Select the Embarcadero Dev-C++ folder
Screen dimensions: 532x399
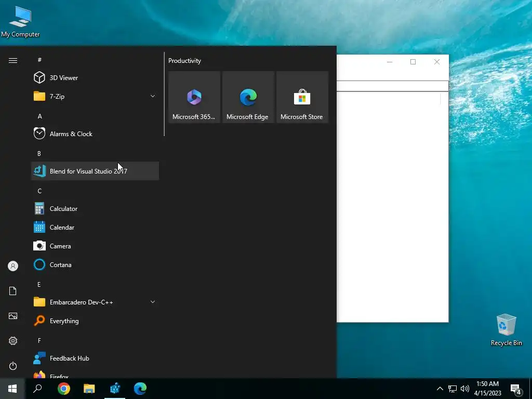[95, 302]
